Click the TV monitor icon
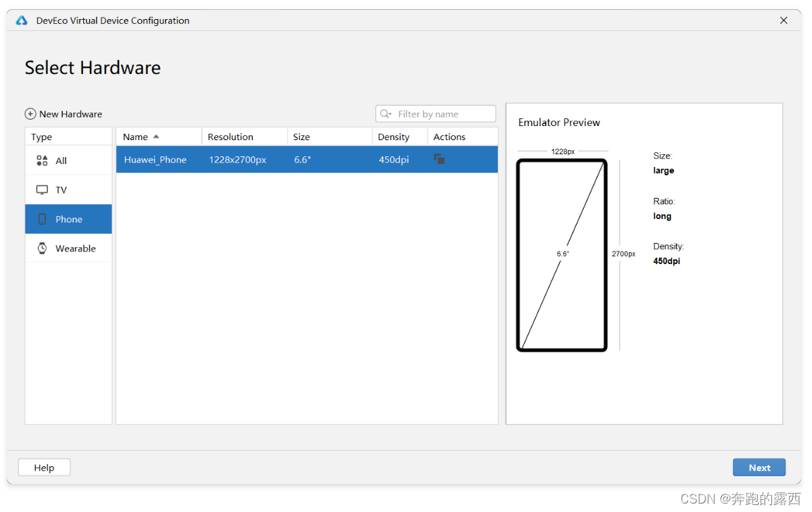The width and height of the screenshot is (812, 512). tap(42, 190)
